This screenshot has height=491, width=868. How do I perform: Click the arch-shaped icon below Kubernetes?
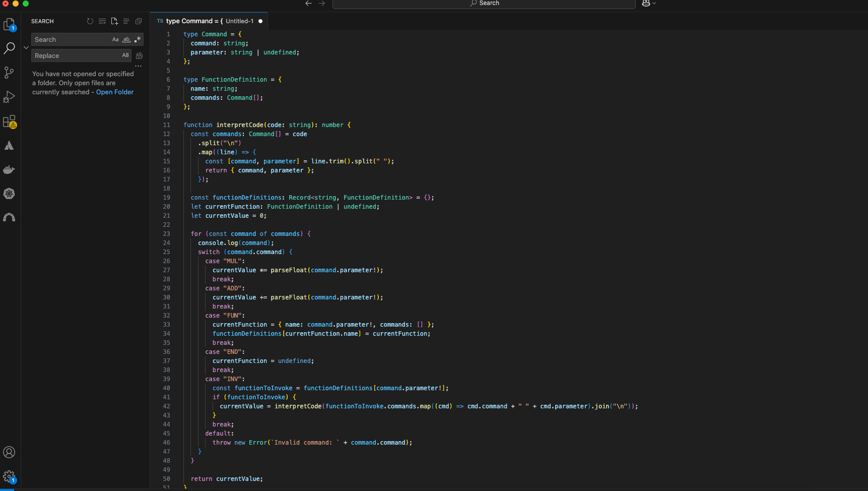(10, 217)
